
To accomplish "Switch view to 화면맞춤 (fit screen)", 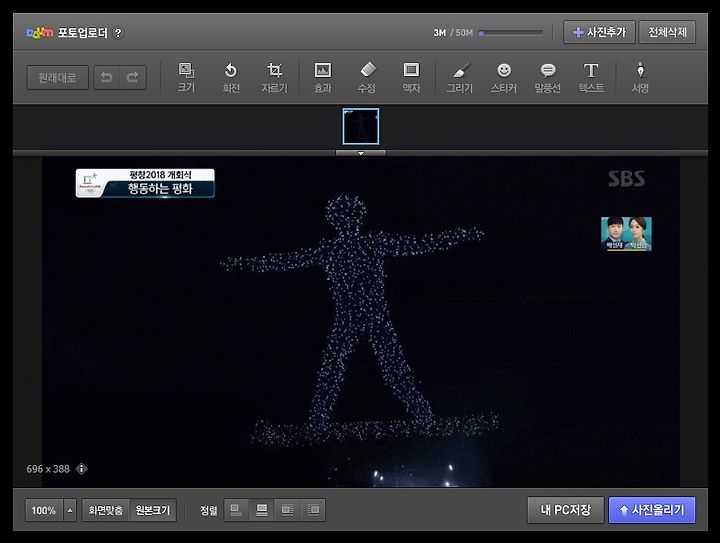I will point(106,510).
